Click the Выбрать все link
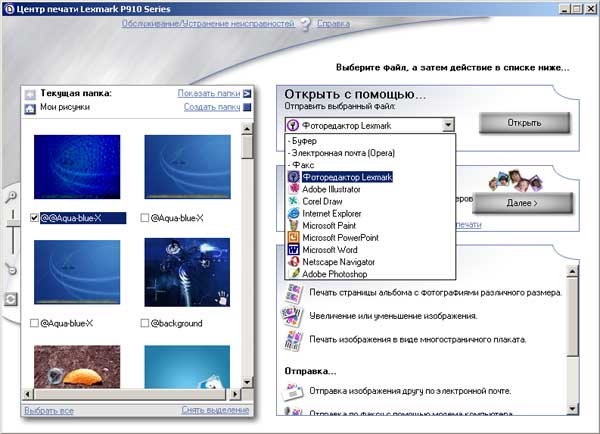Screen dimensions: 600x434 click(49, 411)
